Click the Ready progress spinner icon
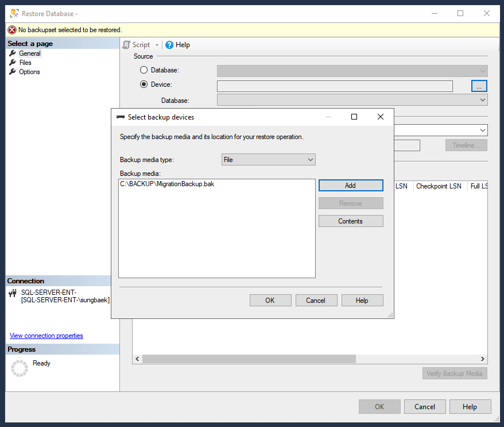The height and width of the screenshot is (427, 504). point(19,368)
